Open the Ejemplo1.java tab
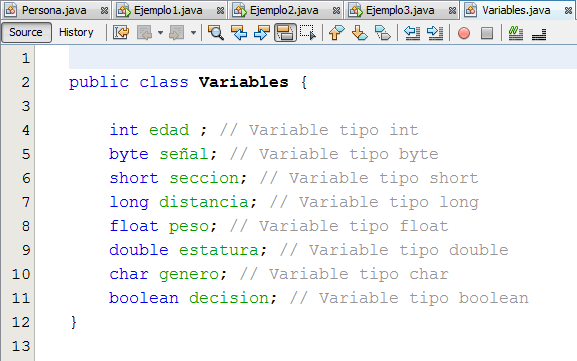The height and width of the screenshot is (361, 577). tap(168, 10)
